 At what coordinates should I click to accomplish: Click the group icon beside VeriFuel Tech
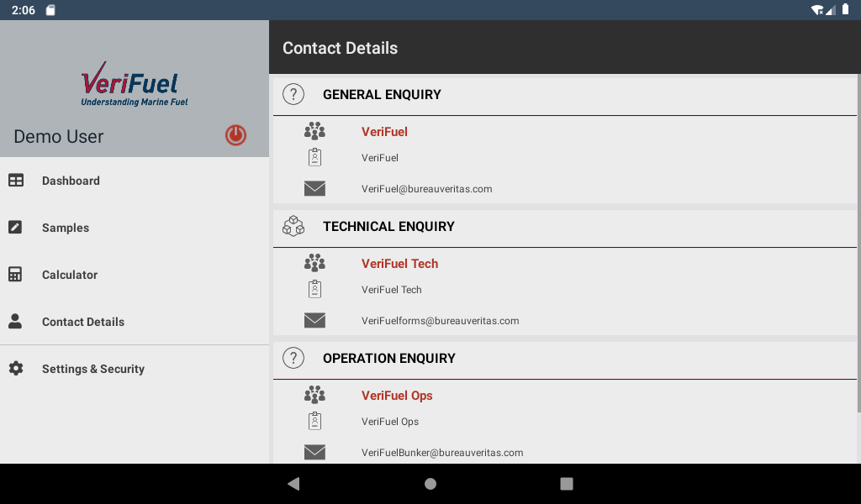pyautogui.click(x=314, y=263)
